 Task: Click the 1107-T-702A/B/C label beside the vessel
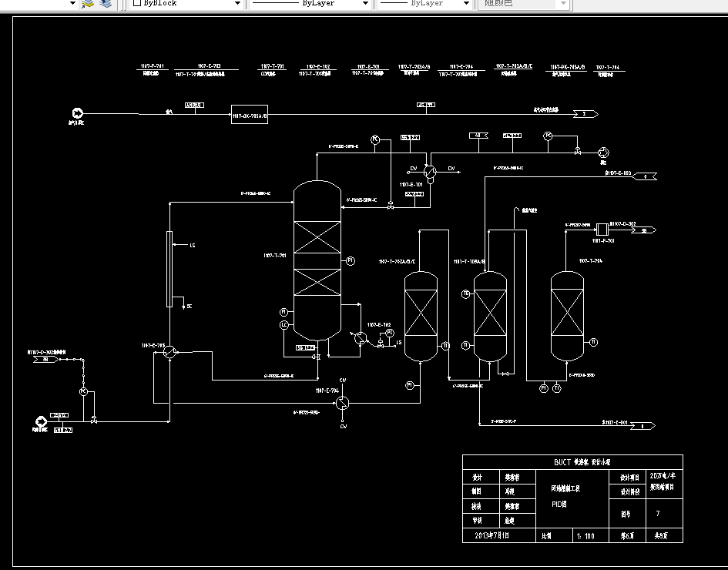tap(397, 262)
